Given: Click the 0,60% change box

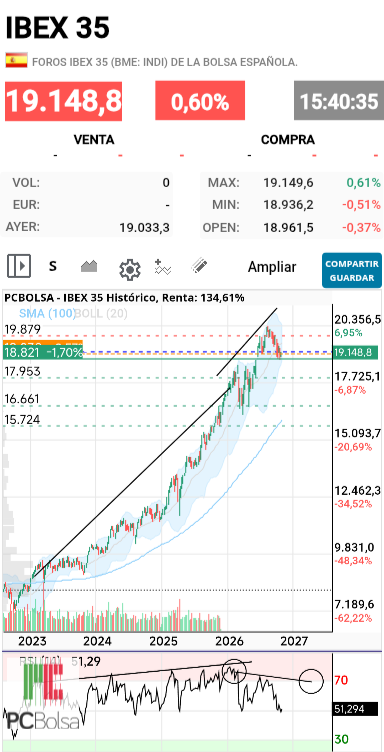Looking at the screenshot, I should (200, 101).
